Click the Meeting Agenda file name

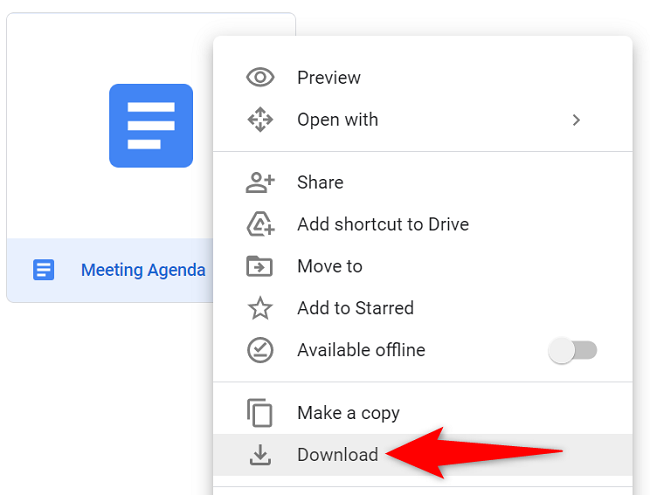point(143,270)
